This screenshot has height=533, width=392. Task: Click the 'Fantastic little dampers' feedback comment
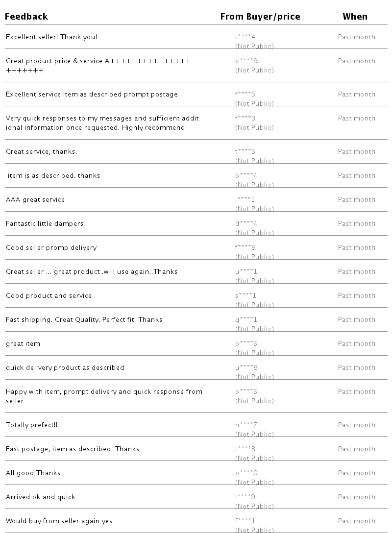point(45,224)
